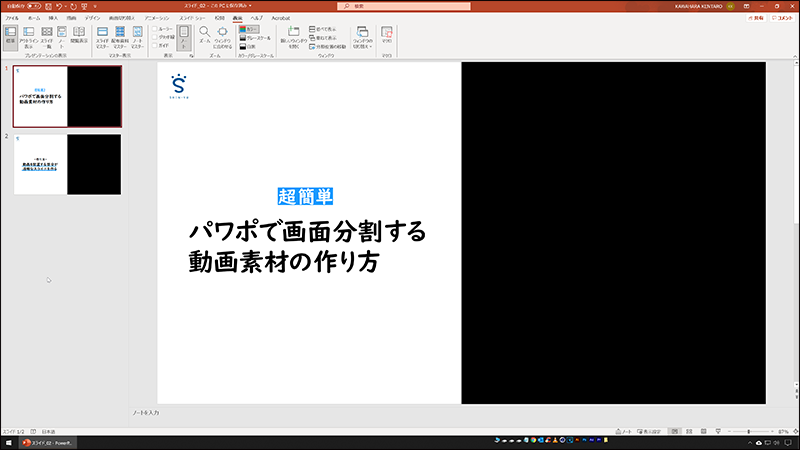Image resolution: width=800 pixels, height=450 pixels.
Task: Open the 挿入 Insert tab
Action: click(x=53, y=18)
